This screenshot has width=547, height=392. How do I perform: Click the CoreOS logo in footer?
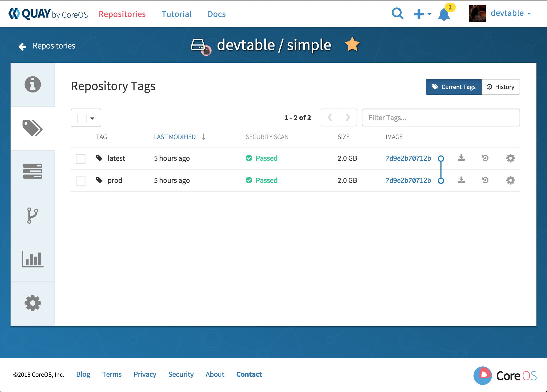click(505, 376)
